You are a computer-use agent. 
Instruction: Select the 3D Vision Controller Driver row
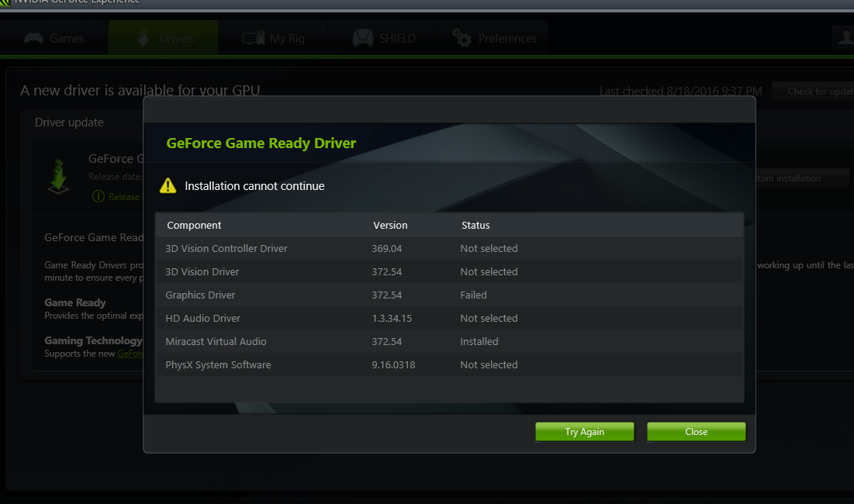point(449,248)
